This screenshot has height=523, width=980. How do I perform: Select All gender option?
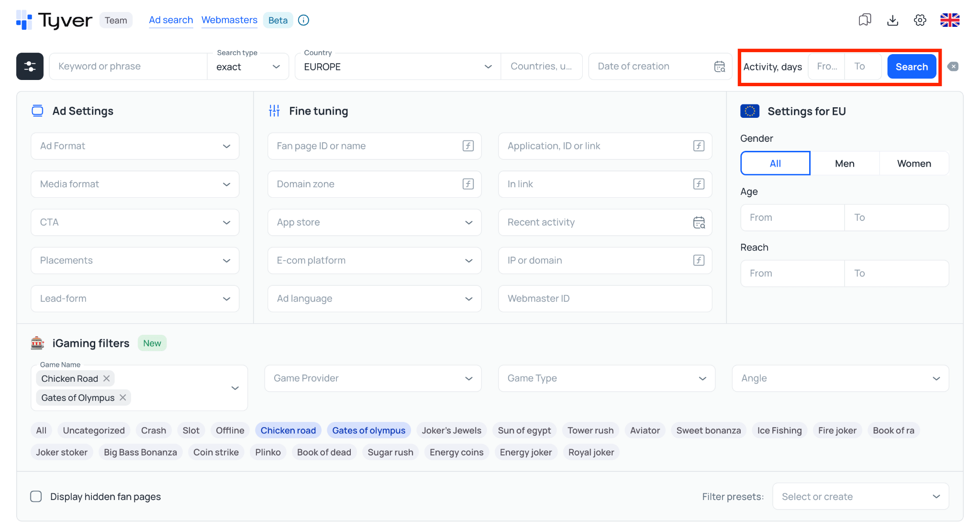click(775, 163)
